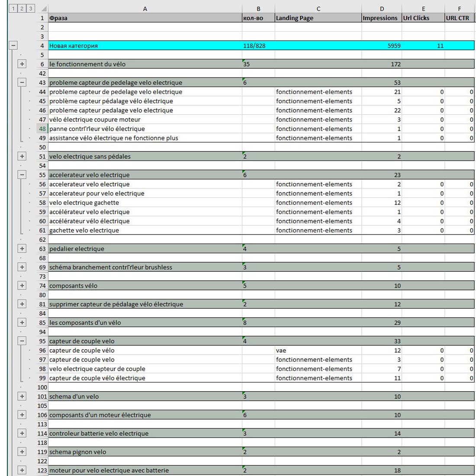The image size is (476, 476).
Task: Expand the 'composants vélo' group
Action: point(22,286)
